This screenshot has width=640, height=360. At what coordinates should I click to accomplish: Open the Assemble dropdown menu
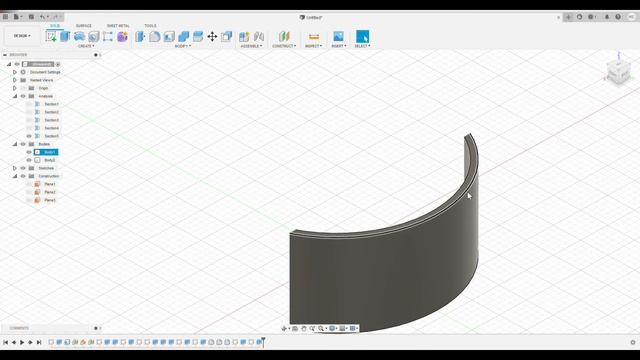point(251,46)
